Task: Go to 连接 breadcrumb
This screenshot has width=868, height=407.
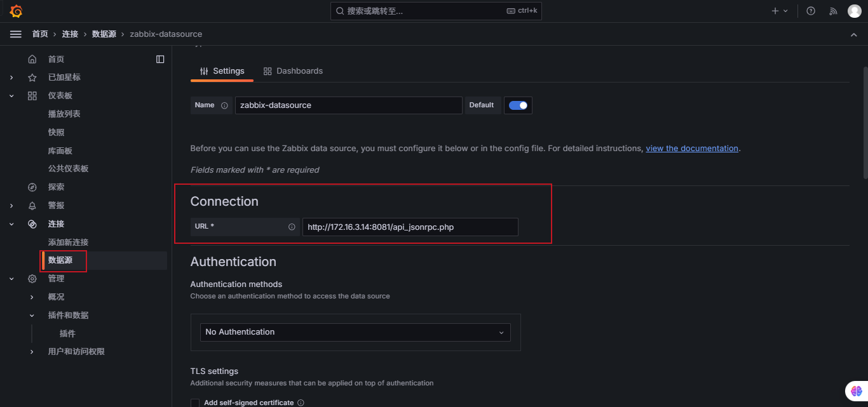Action: point(70,34)
